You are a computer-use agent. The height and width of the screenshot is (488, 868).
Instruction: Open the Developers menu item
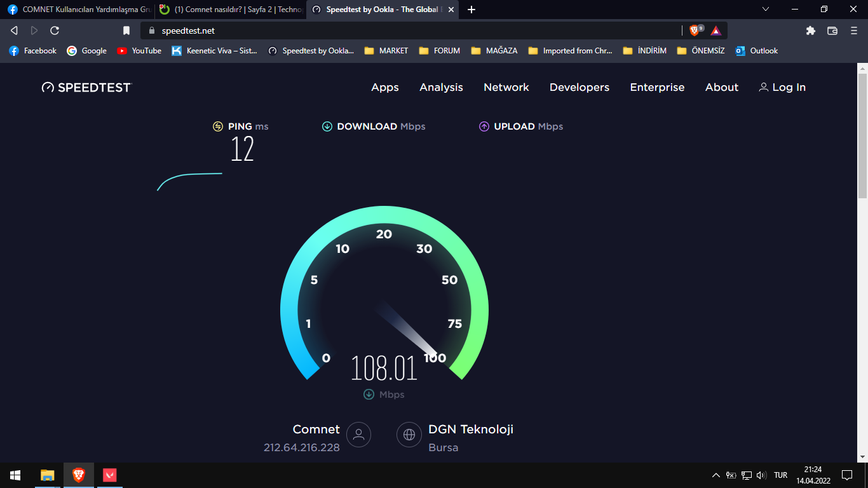[x=580, y=88]
